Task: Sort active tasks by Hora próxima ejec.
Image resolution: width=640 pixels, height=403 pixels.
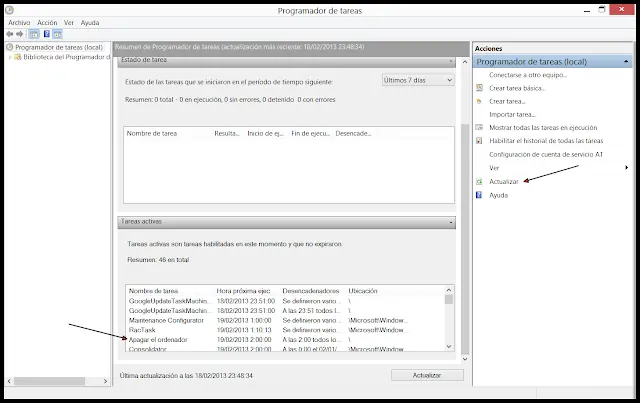Action: coord(243,291)
